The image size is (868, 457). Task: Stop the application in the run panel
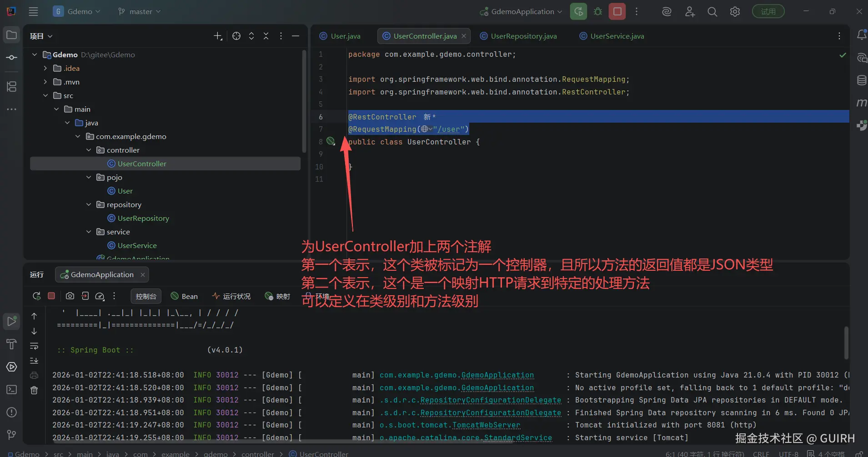pos(51,296)
